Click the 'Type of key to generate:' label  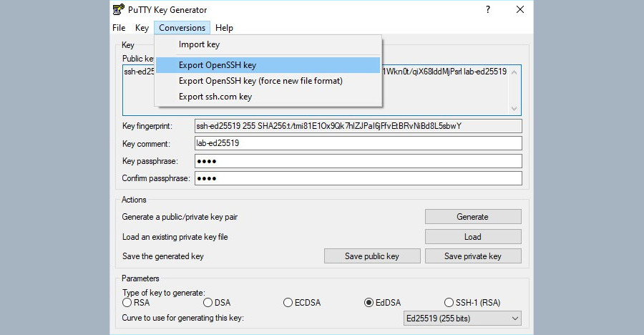(163, 293)
